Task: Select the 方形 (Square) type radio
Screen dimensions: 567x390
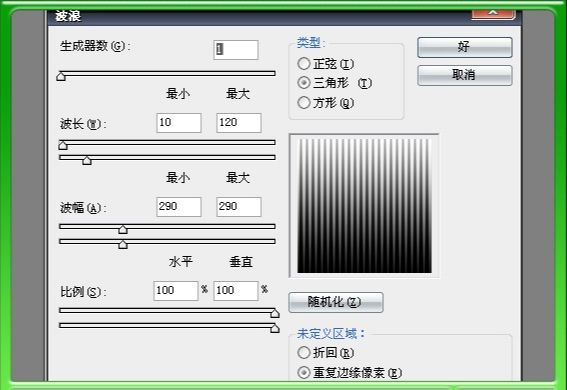Action: pos(304,103)
